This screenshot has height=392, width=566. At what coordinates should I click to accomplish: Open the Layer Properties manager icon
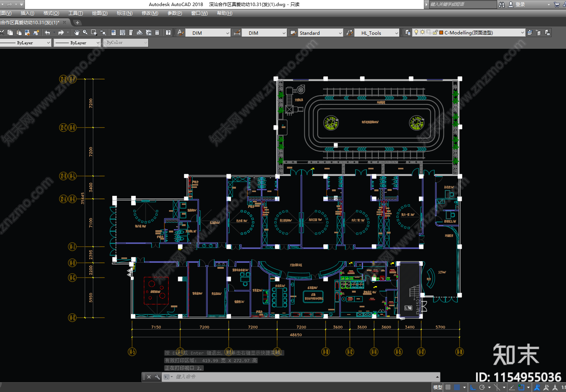(408, 33)
